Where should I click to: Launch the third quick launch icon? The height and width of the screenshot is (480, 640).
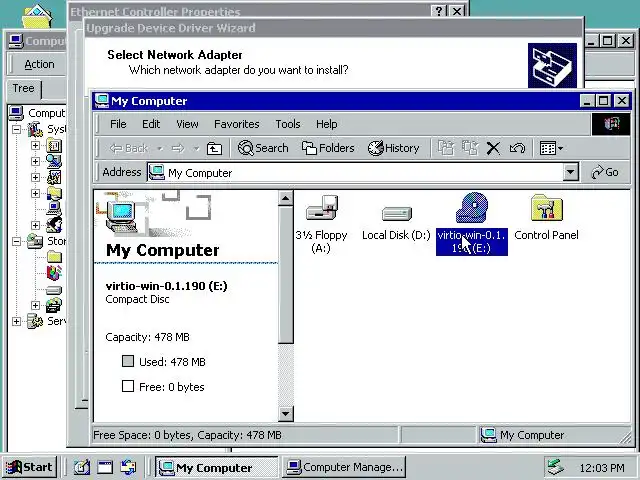(129, 467)
